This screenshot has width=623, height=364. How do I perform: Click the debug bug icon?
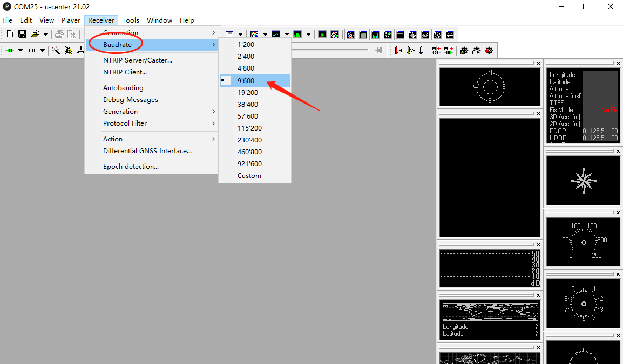[69, 50]
